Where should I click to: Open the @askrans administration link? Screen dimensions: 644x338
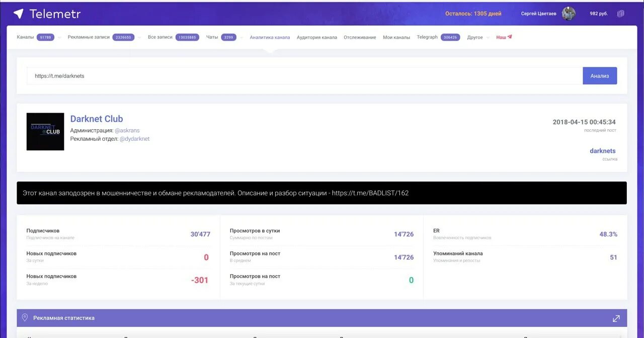[127, 130]
